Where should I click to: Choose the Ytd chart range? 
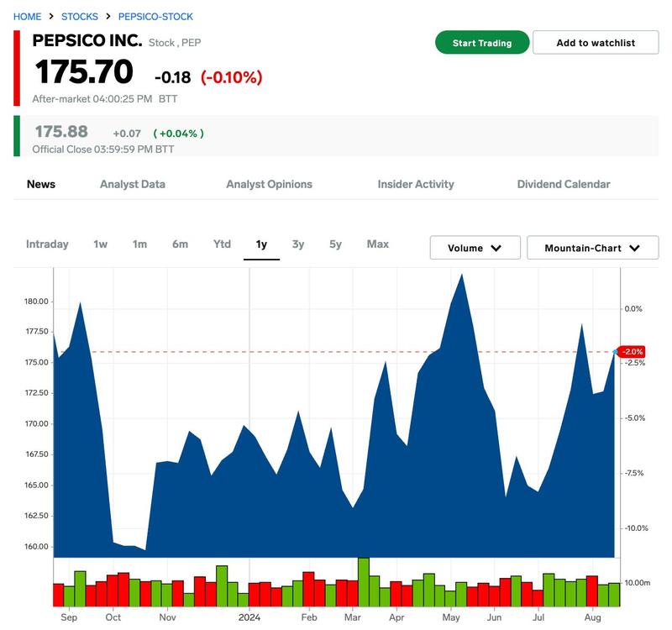(222, 244)
